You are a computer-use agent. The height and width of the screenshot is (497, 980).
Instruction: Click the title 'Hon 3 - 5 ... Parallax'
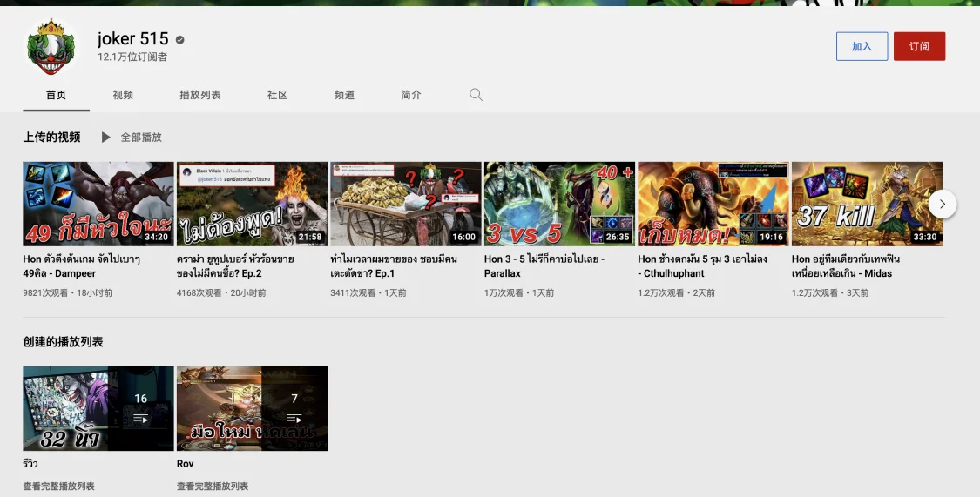click(x=544, y=266)
